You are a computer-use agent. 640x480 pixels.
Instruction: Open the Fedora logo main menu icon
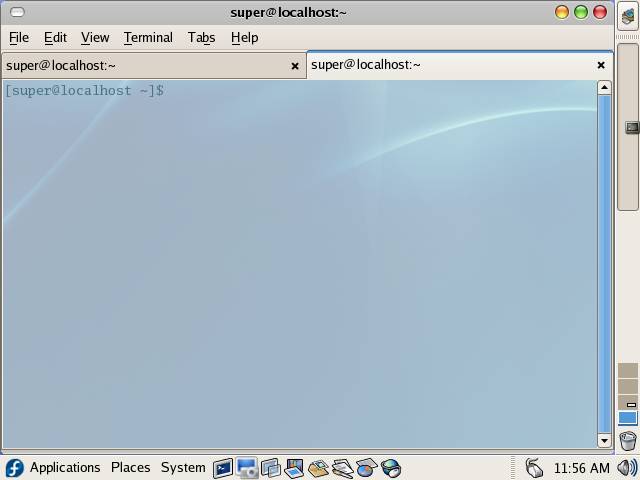click(14, 468)
